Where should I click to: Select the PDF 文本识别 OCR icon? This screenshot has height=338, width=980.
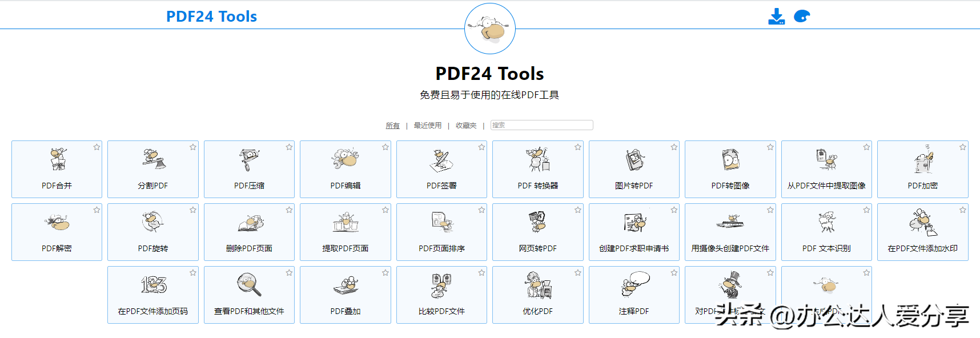826,222
